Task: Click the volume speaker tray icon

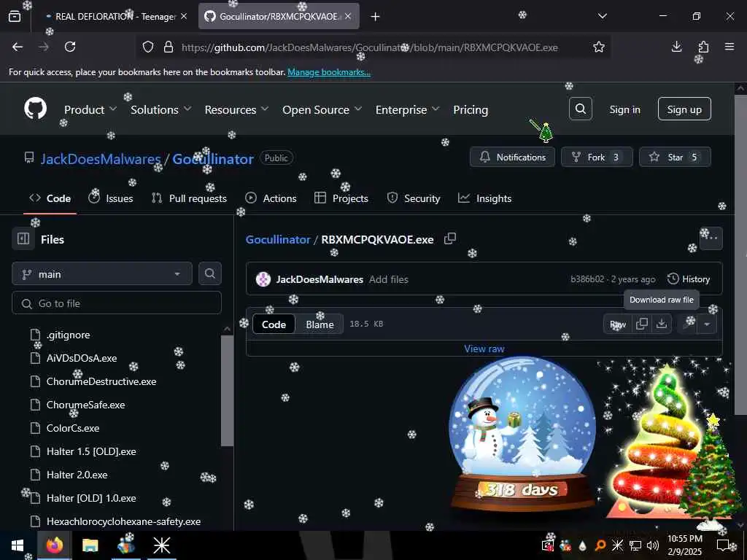Action: click(653, 545)
